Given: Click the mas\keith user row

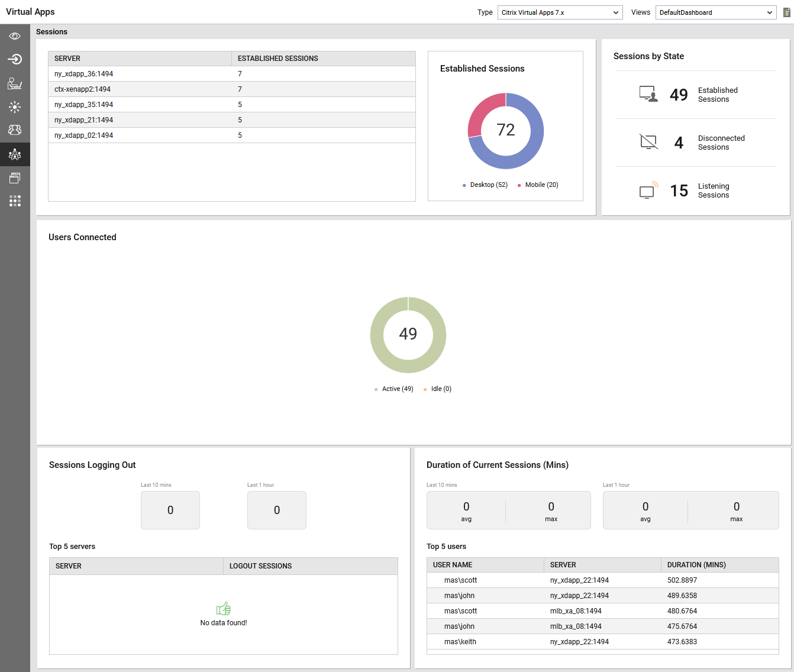Looking at the screenshot, I should [460, 642].
